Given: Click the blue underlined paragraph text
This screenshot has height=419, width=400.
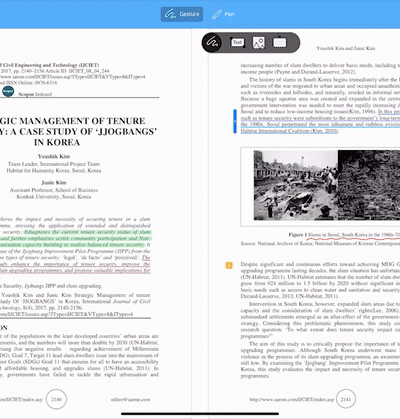Looking at the screenshot, I should pyautogui.click(x=320, y=121).
